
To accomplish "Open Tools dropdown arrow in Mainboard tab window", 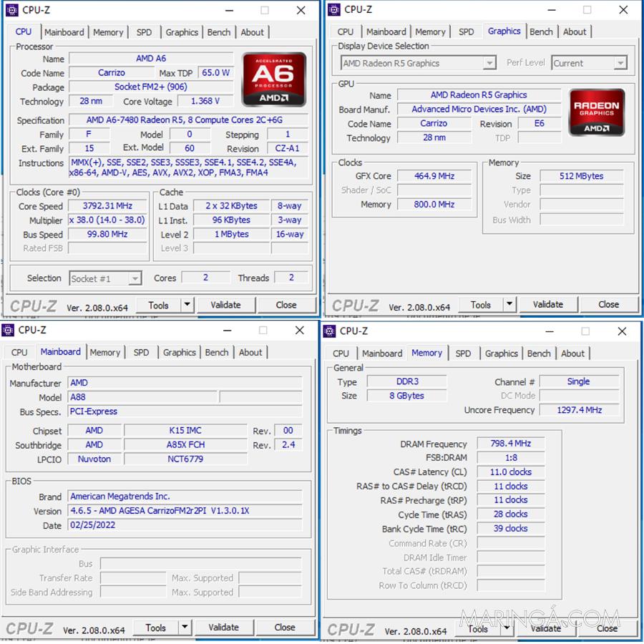I will (x=185, y=627).
